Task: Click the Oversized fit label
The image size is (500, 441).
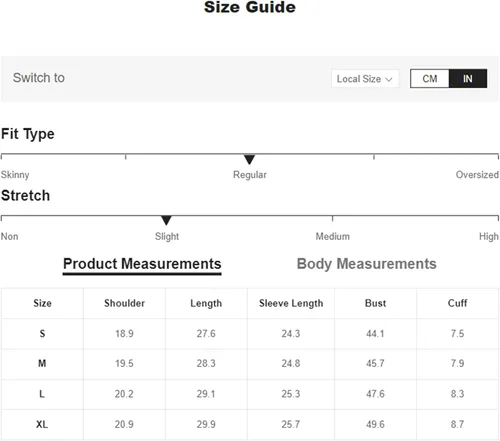Action: [x=477, y=174]
